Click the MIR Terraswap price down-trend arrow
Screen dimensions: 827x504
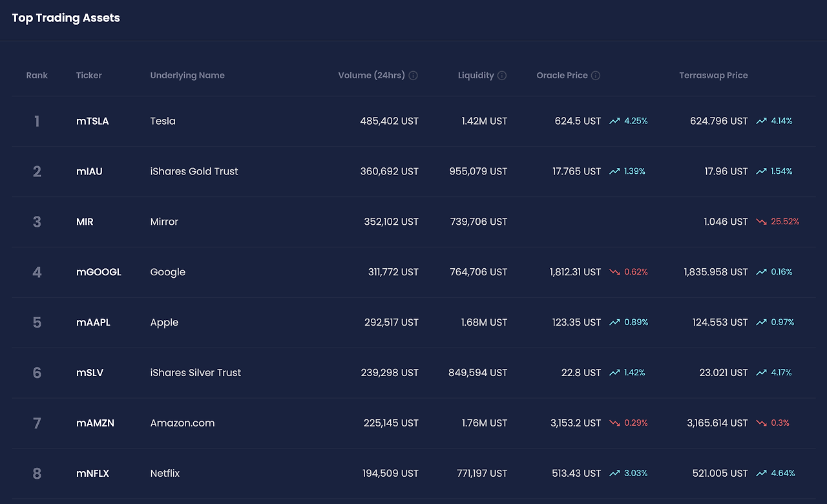click(x=761, y=222)
